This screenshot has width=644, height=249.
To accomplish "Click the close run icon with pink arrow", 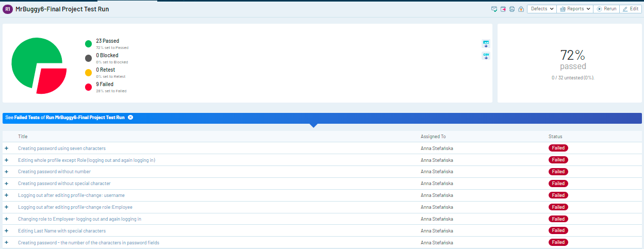I will coord(503,9).
